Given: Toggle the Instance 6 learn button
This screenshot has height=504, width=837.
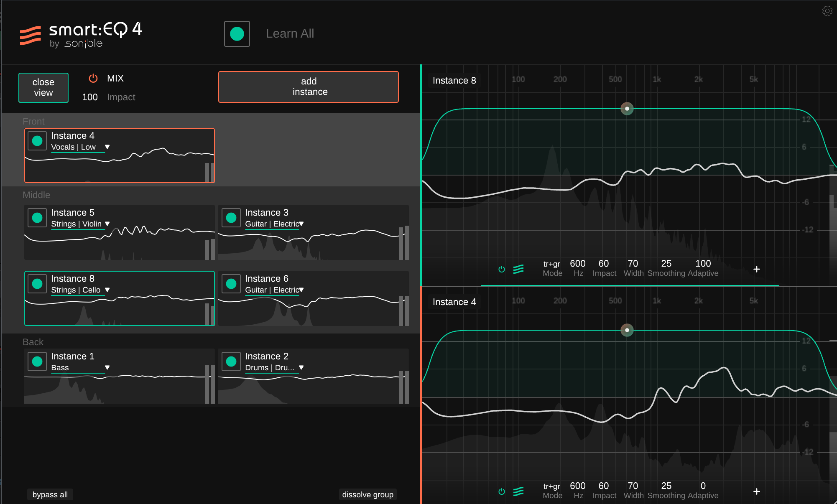Looking at the screenshot, I should coord(231,284).
